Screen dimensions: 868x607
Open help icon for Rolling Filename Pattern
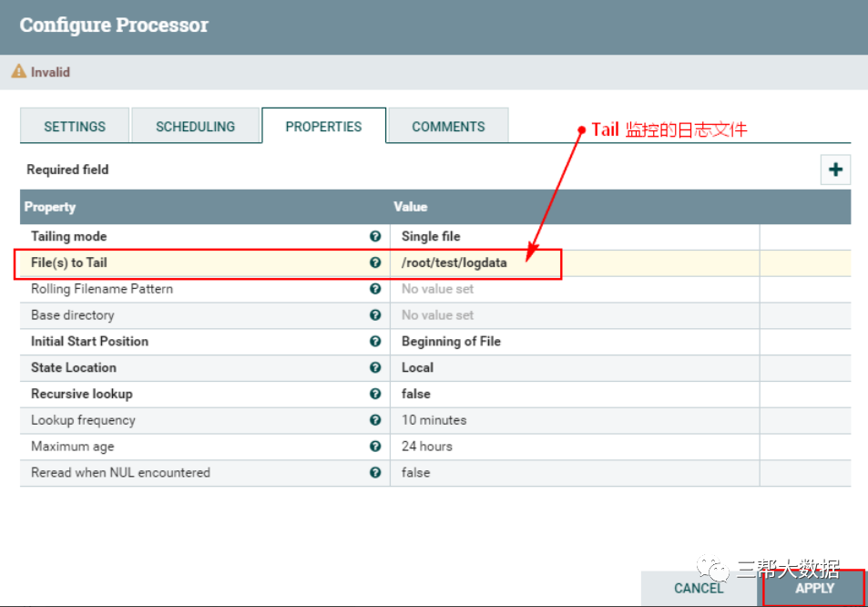click(x=375, y=289)
